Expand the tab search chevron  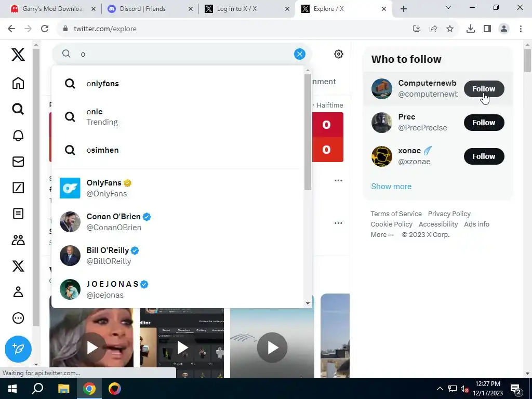click(x=448, y=7)
